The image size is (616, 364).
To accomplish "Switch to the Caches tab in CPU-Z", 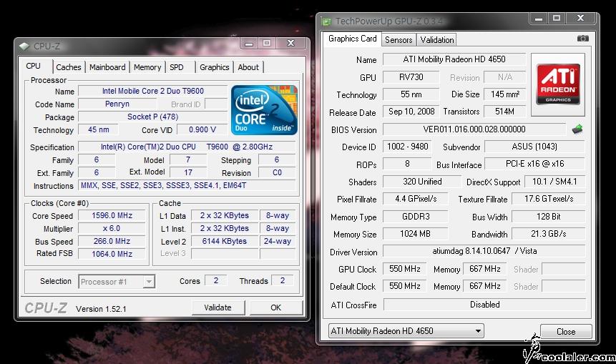I will point(69,67).
